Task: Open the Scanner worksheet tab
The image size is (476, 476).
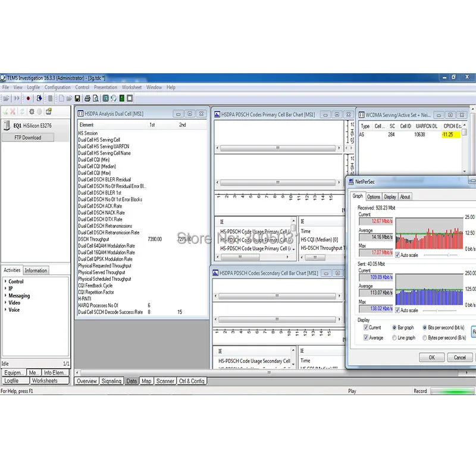Action: pos(165,381)
